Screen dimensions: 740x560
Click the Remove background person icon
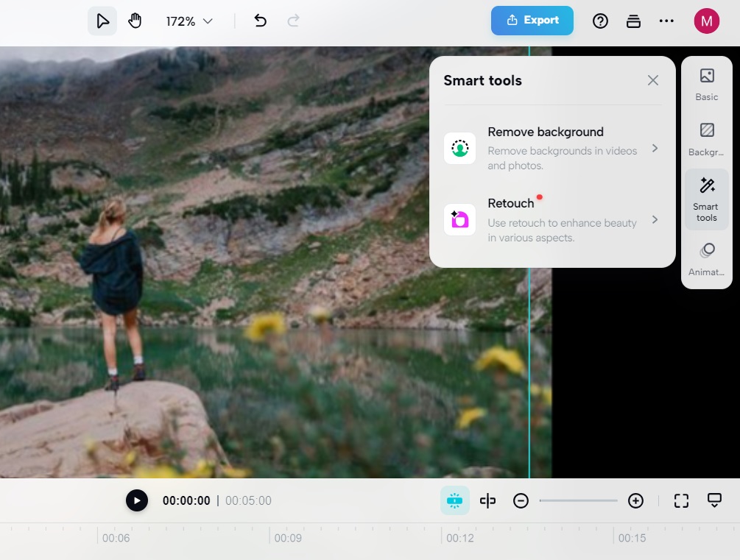click(459, 148)
